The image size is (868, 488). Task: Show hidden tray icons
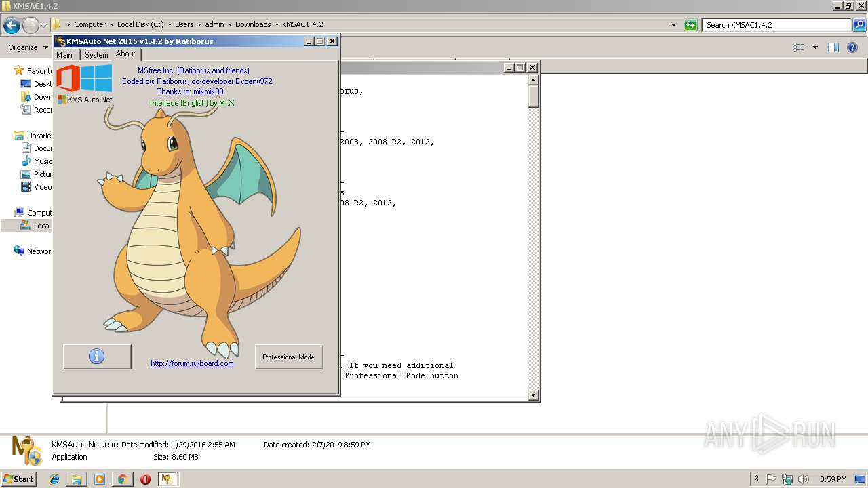pyautogui.click(x=756, y=479)
